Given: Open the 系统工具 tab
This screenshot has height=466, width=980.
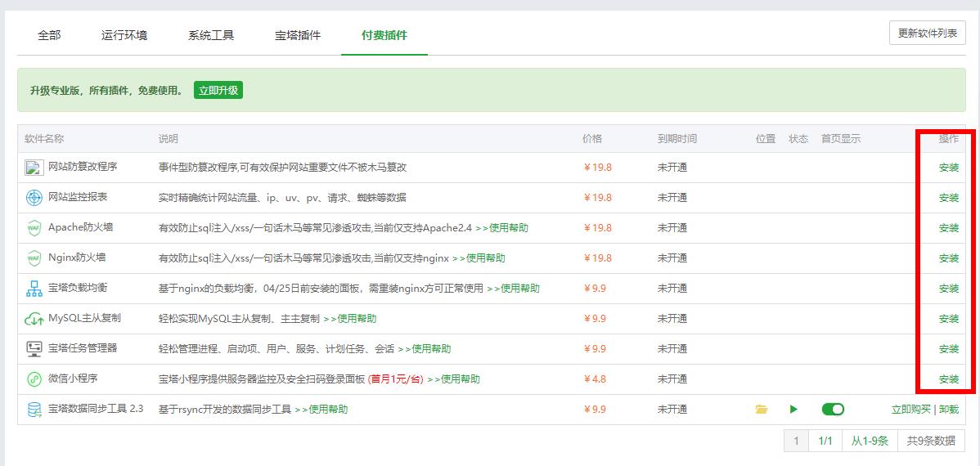Looking at the screenshot, I should pos(211,35).
